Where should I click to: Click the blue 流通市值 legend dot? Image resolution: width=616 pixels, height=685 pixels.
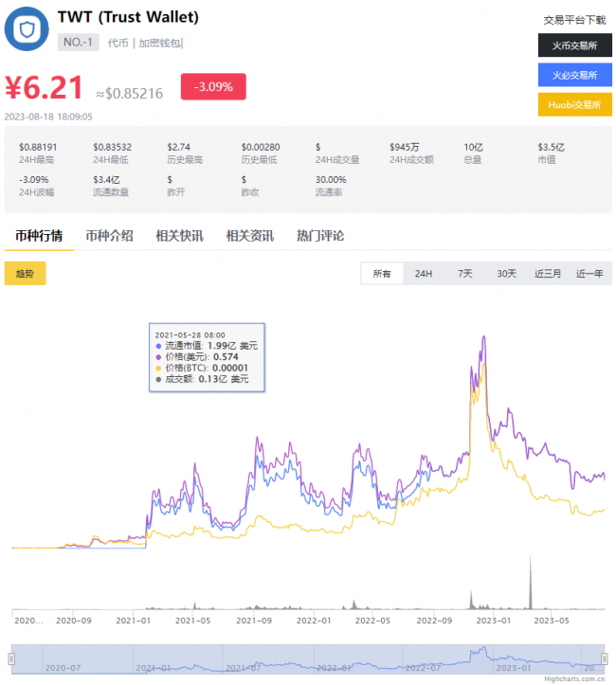click(x=158, y=346)
